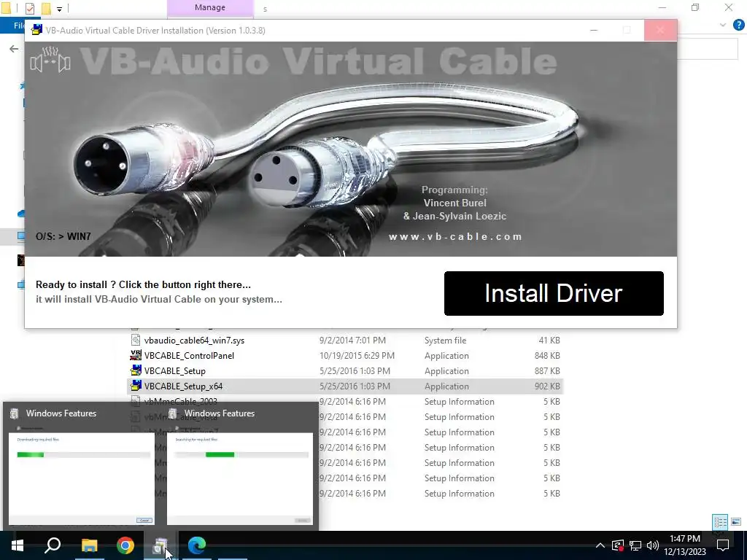Click the File Explorer search box
Image resolution: width=747 pixels, height=560 pixels.
707,49
